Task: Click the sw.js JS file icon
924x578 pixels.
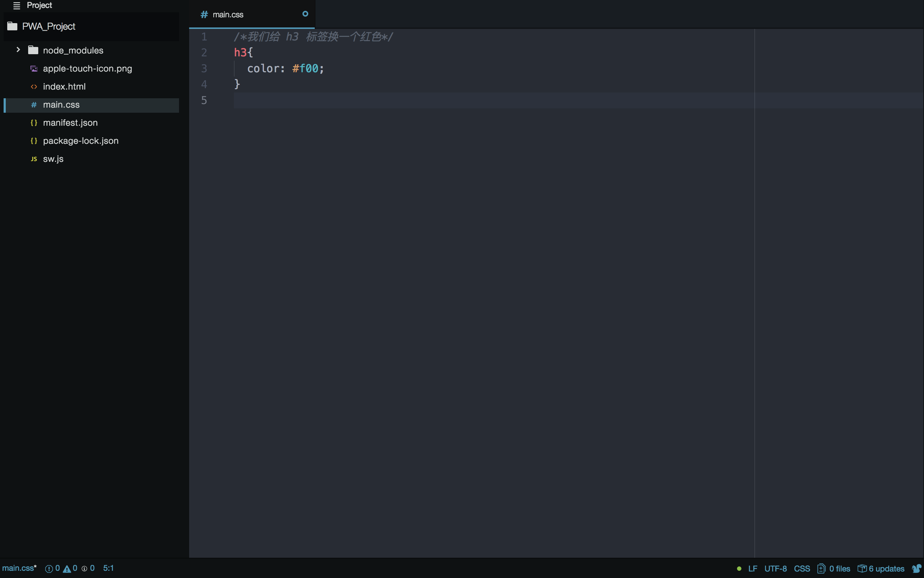Action: point(34,159)
